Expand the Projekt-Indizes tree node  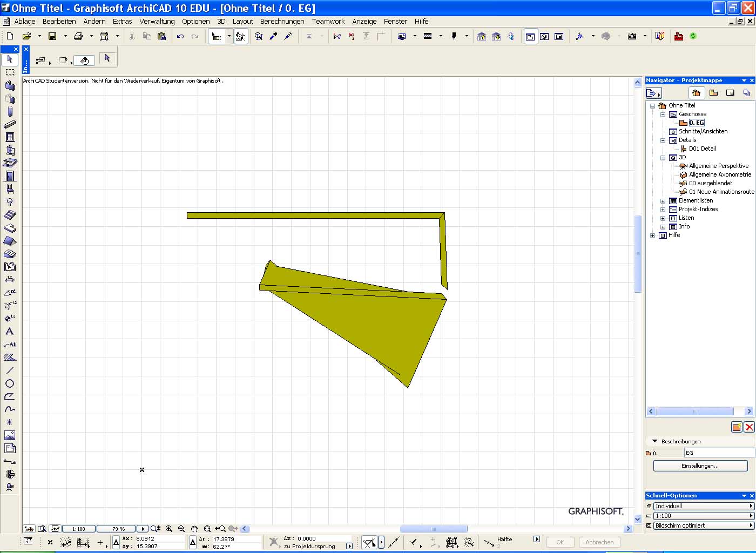pos(663,210)
